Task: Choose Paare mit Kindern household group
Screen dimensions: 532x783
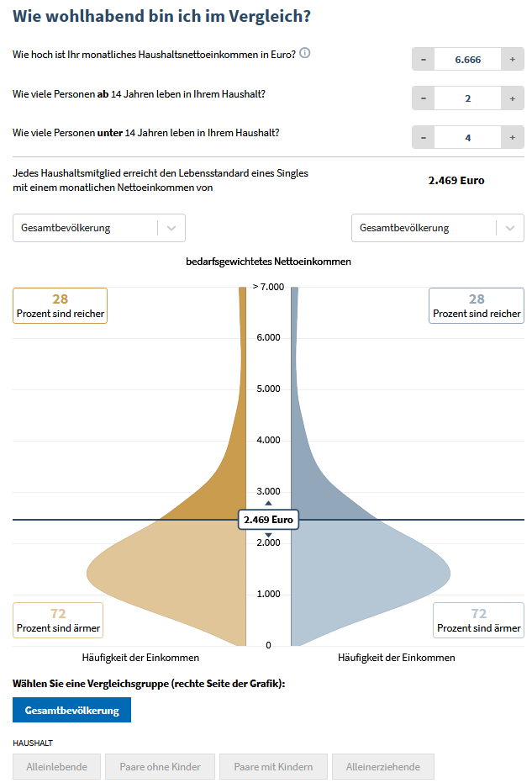Action: point(272,766)
